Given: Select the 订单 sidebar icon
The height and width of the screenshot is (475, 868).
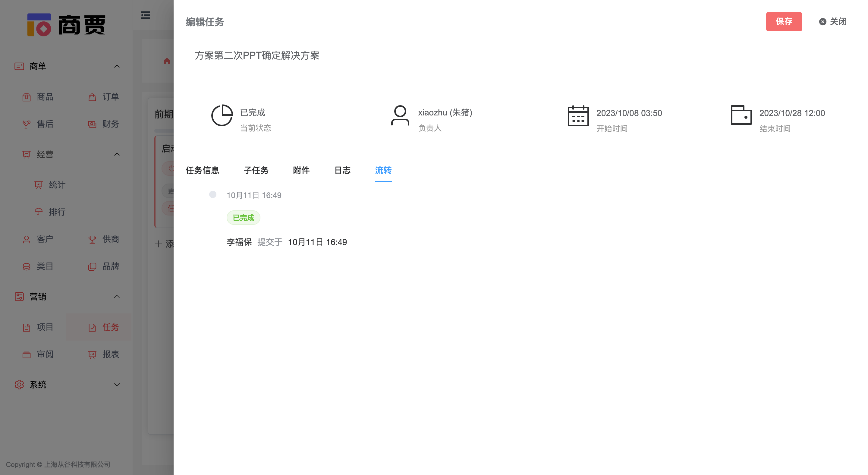Looking at the screenshot, I should click(x=92, y=97).
